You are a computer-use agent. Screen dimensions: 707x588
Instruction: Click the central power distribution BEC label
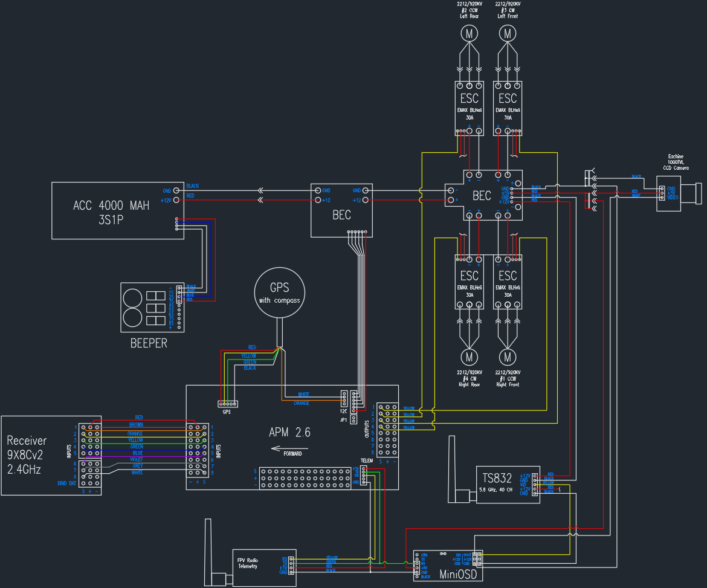(482, 195)
